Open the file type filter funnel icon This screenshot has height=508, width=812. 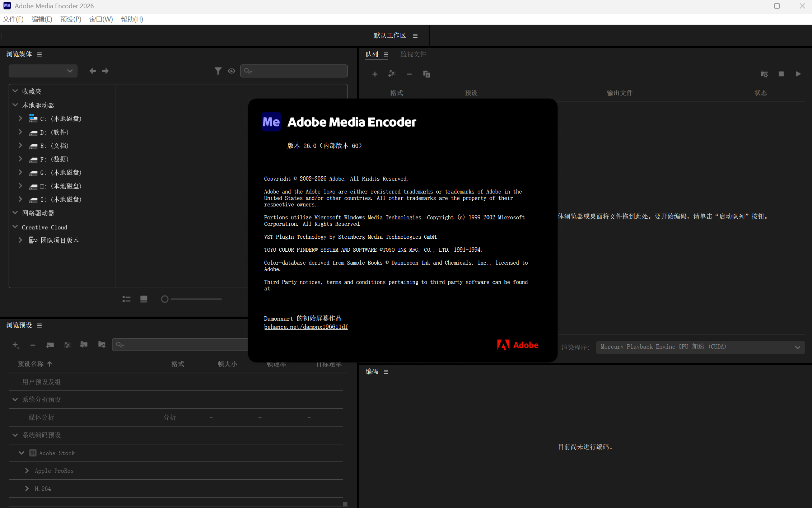[x=218, y=71]
